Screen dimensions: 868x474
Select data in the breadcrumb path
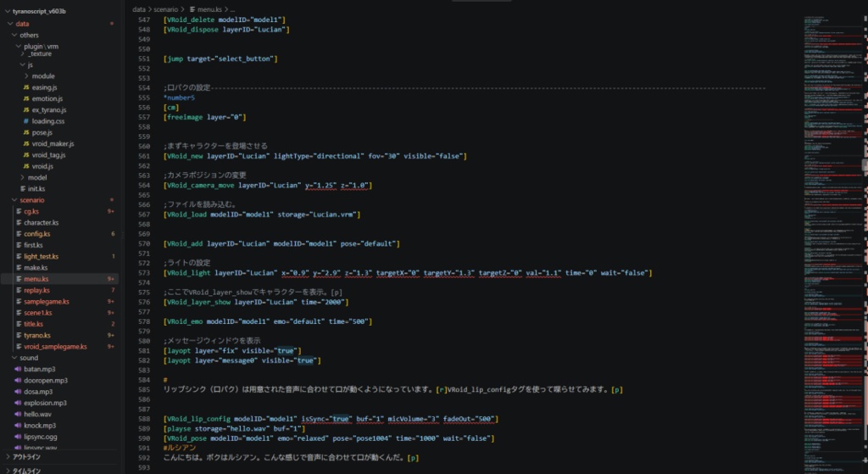[x=138, y=9]
